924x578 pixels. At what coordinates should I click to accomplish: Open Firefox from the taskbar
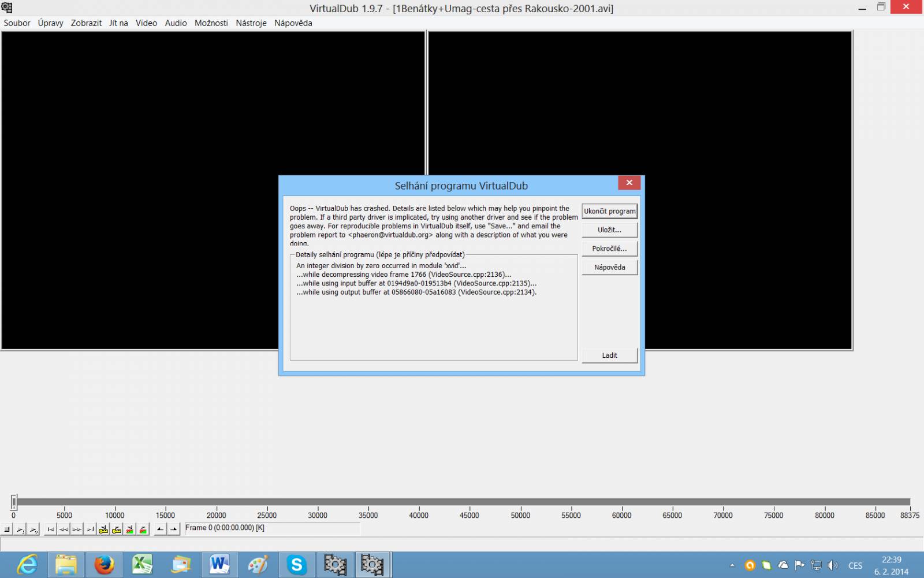coord(104,565)
